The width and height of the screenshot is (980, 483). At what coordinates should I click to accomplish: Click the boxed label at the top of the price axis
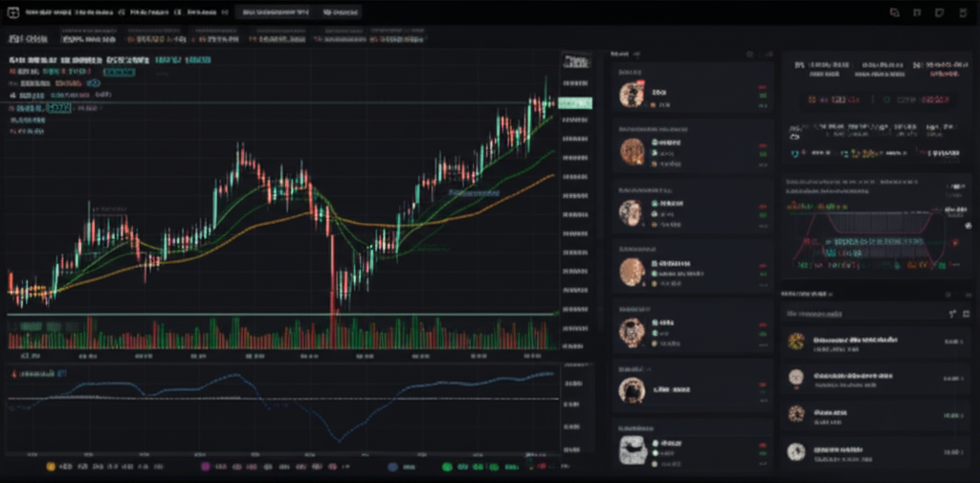(x=577, y=61)
